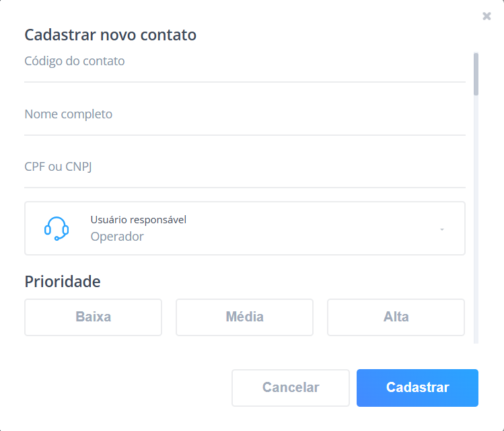Click the headset operator icon
The height and width of the screenshot is (431, 504).
57,229
